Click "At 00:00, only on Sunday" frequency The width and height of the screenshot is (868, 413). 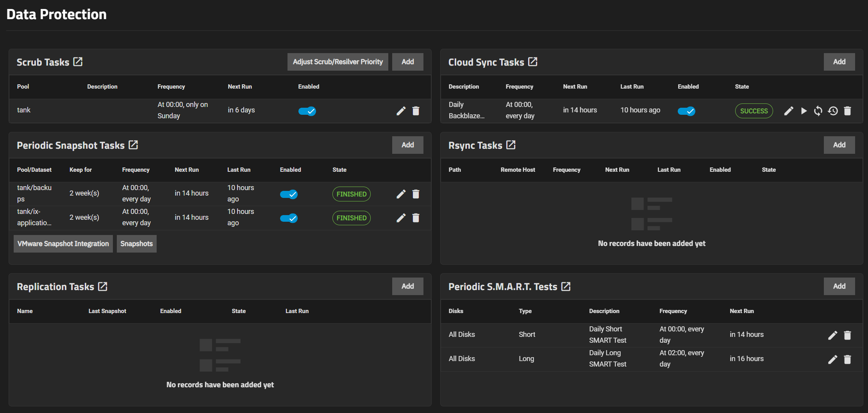tap(183, 110)
